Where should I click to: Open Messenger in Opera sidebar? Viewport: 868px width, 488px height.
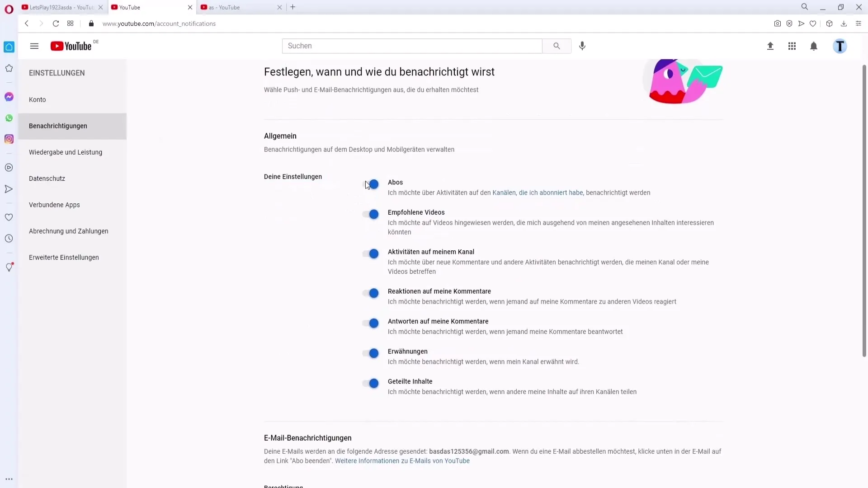9,97
